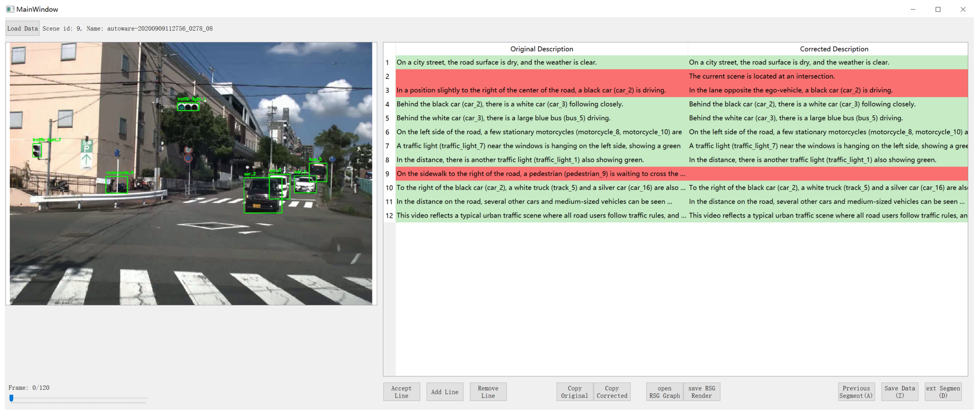Select the Original Description column header
This screenshot has height=415, width=980.
pos(541,49)
